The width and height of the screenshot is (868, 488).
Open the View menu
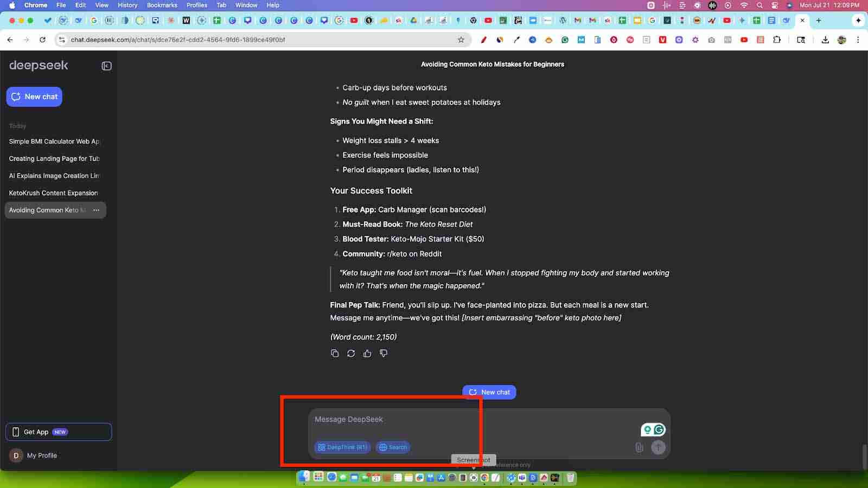tap(102, 5)
